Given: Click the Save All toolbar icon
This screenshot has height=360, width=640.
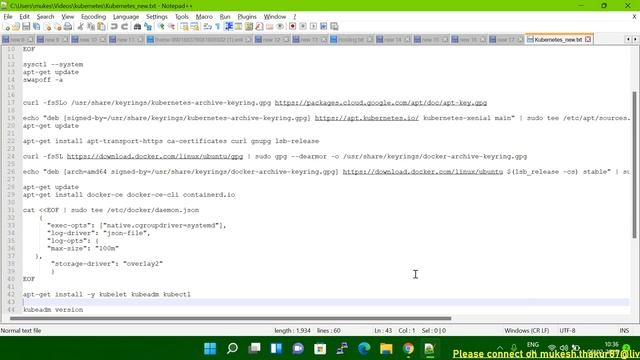Looking at the screenshot, I should tap(37, 27).
